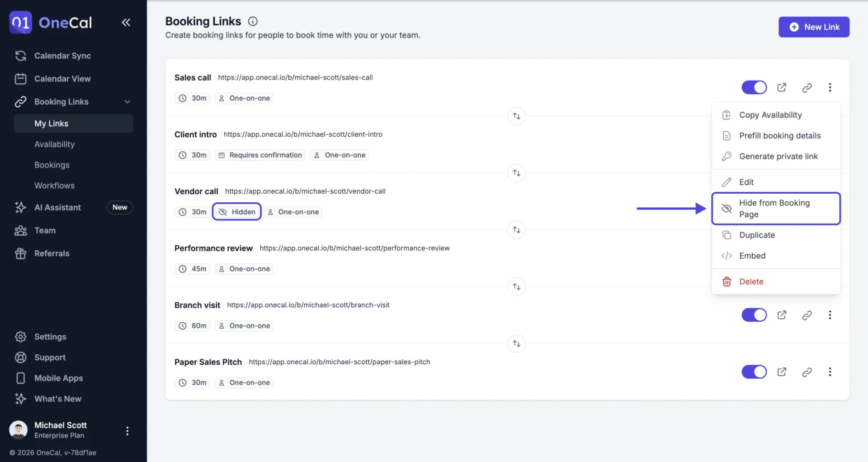Open Workflows page
Screen dimensions: 868x462
coord(55,186)
